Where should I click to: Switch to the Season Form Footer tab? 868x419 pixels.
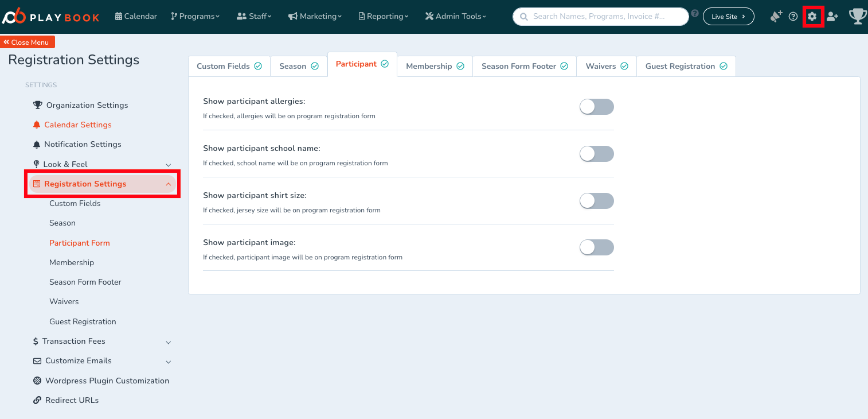[525, 66]
